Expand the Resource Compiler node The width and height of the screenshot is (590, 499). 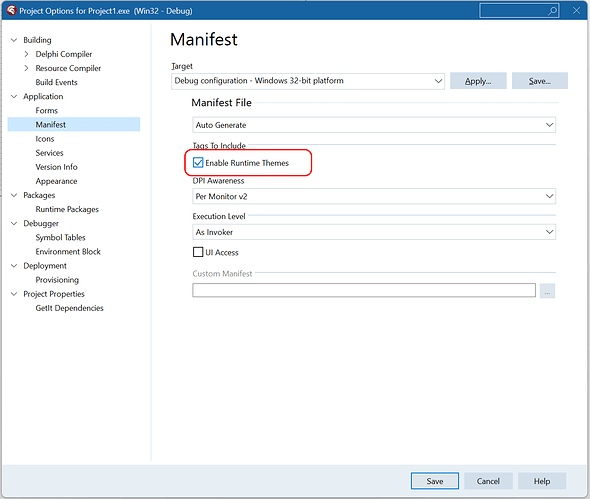[x=26, y=68]
